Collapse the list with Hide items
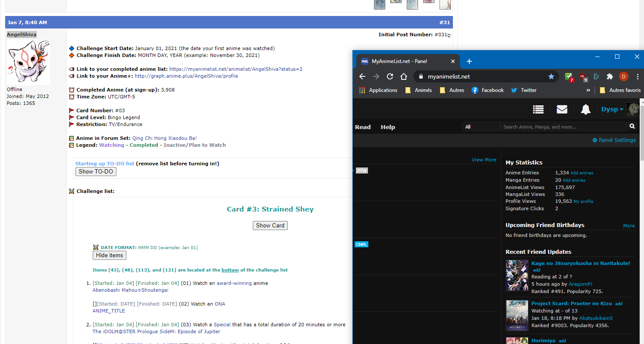This screenshot has width=644, height=344. [x=110, y=255]
